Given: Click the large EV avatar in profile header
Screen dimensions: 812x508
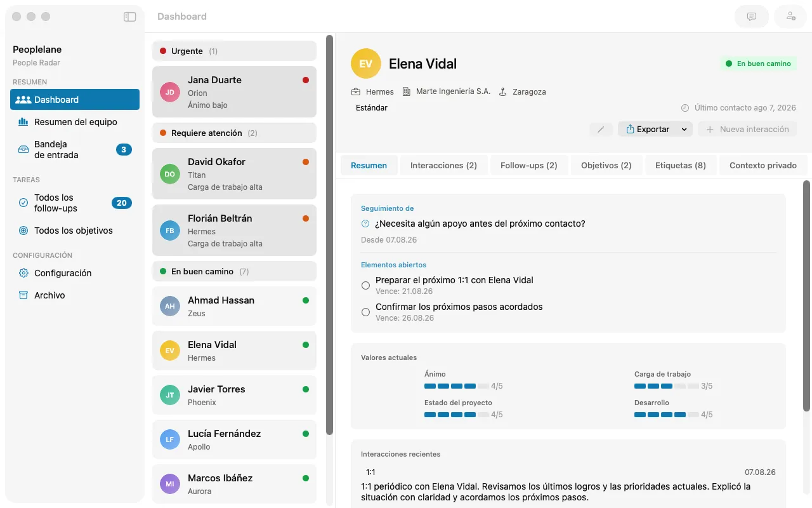Looking at the screenshot, I should point(366,63).
